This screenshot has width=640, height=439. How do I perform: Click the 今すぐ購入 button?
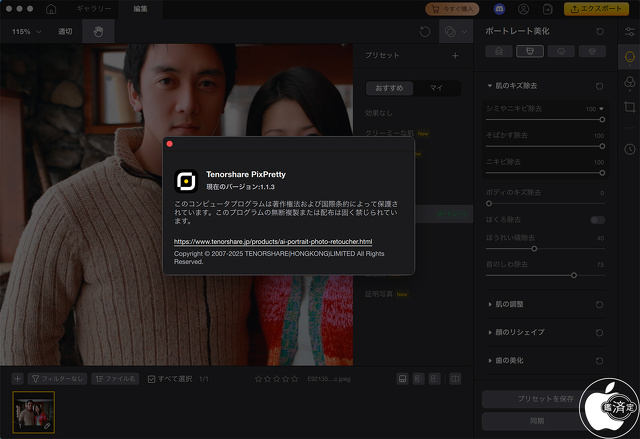[x=452, y=9]
